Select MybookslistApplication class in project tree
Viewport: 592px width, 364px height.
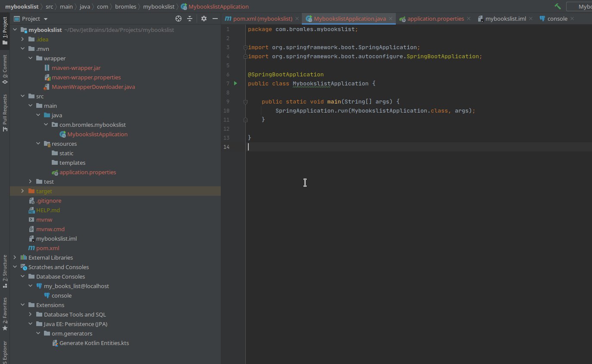coord(97,134)
